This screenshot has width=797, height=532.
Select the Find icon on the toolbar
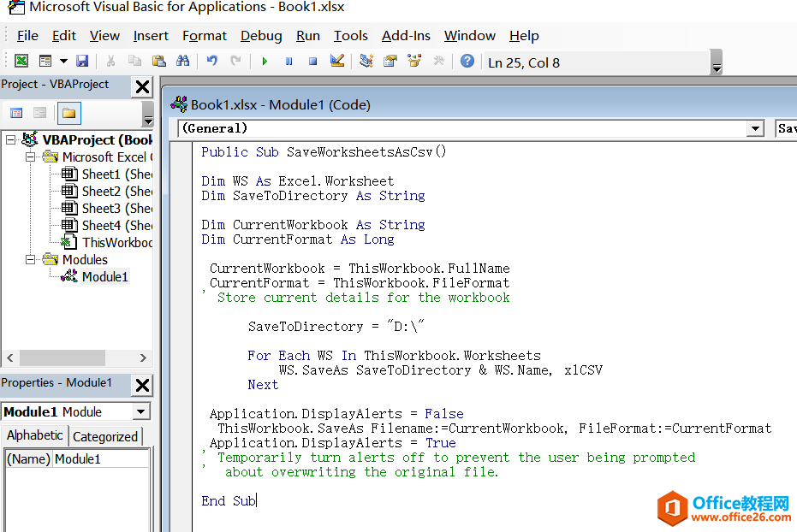tap(185, 60)
